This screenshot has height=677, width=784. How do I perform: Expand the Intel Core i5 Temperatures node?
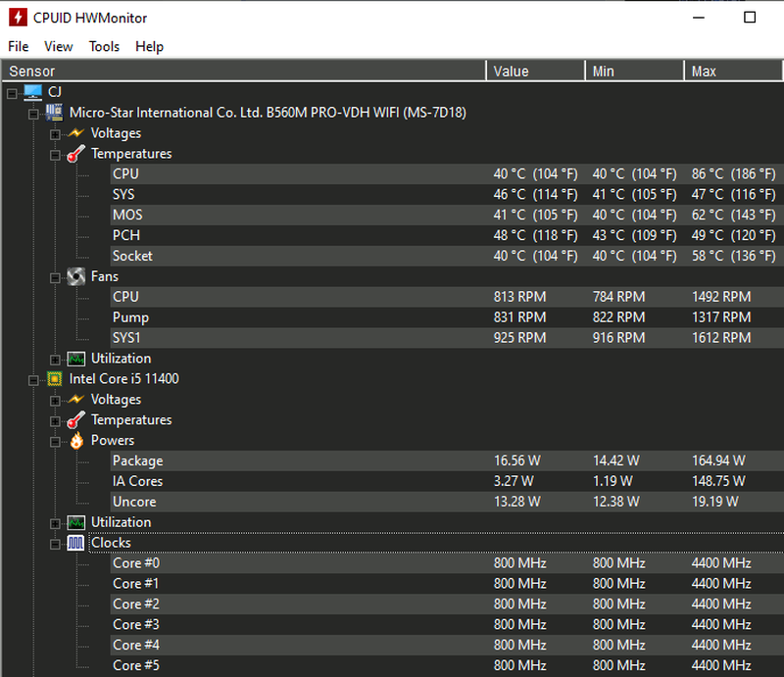(x=55, y=421)
